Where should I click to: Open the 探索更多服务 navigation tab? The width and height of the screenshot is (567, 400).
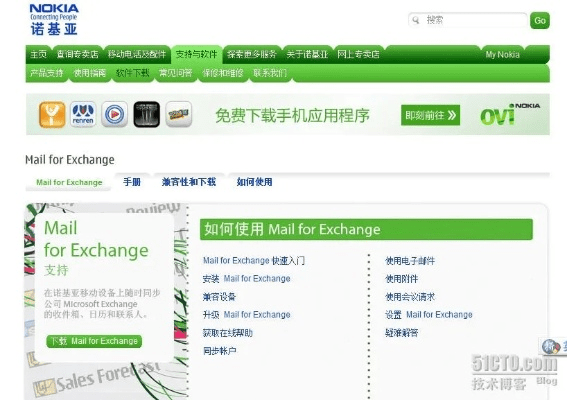click(252, 54)
